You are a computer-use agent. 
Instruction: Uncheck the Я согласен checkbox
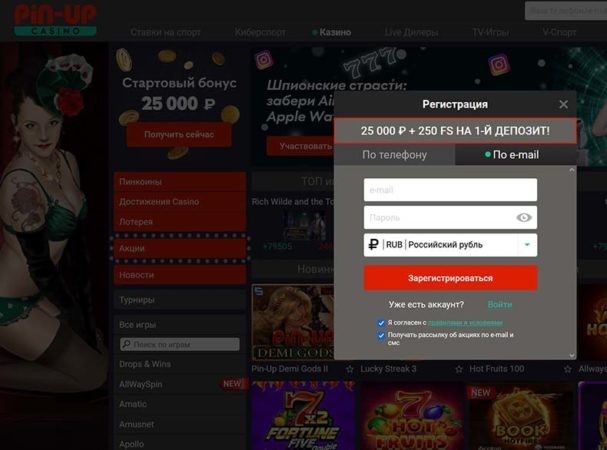381,323
